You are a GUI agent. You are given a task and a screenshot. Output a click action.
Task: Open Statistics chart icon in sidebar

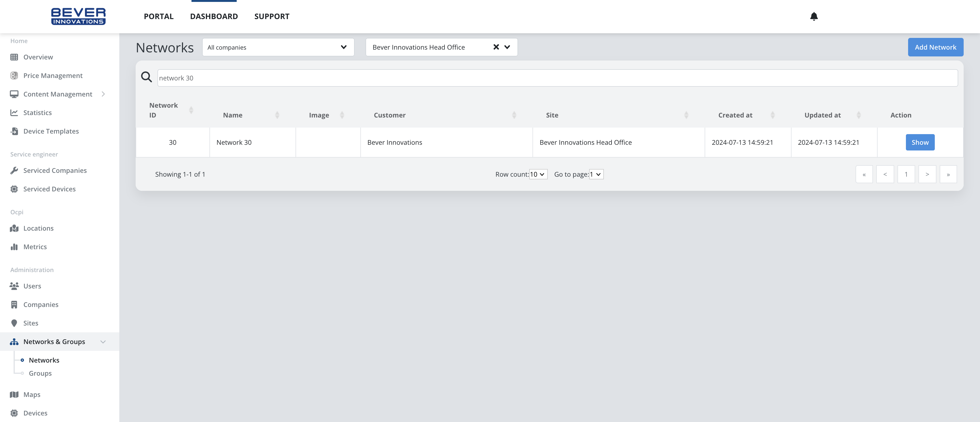coord(14,113)
